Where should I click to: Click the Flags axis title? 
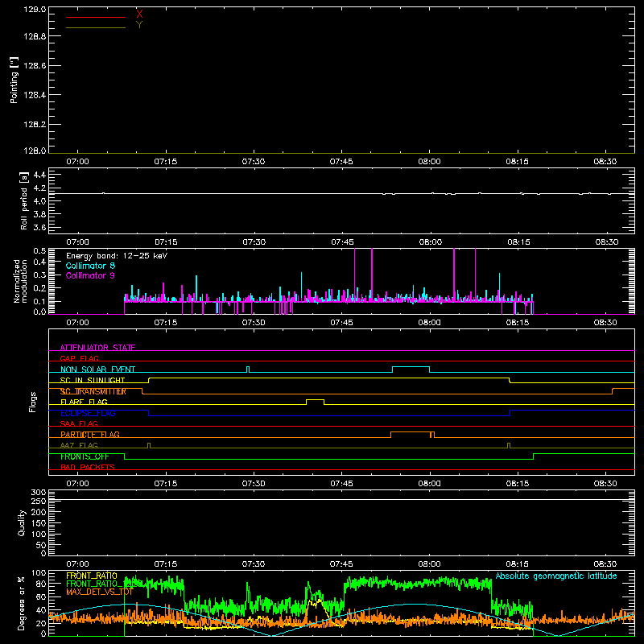pos(32,402)
